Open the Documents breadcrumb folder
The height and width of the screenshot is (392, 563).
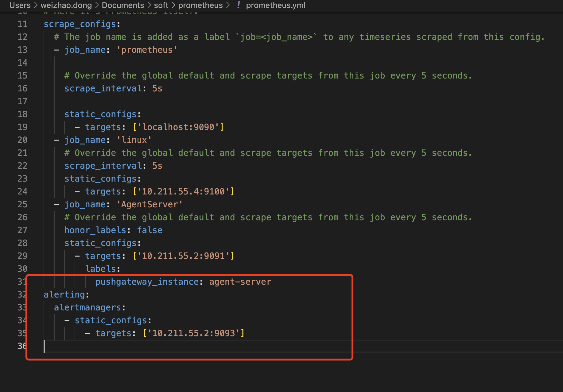click(123, 5)
